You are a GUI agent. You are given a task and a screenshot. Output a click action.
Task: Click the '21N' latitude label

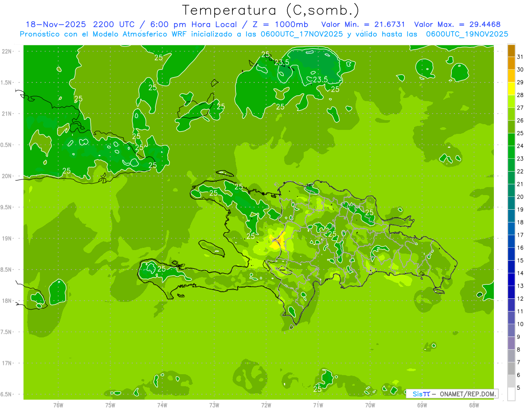pos(8,114)
